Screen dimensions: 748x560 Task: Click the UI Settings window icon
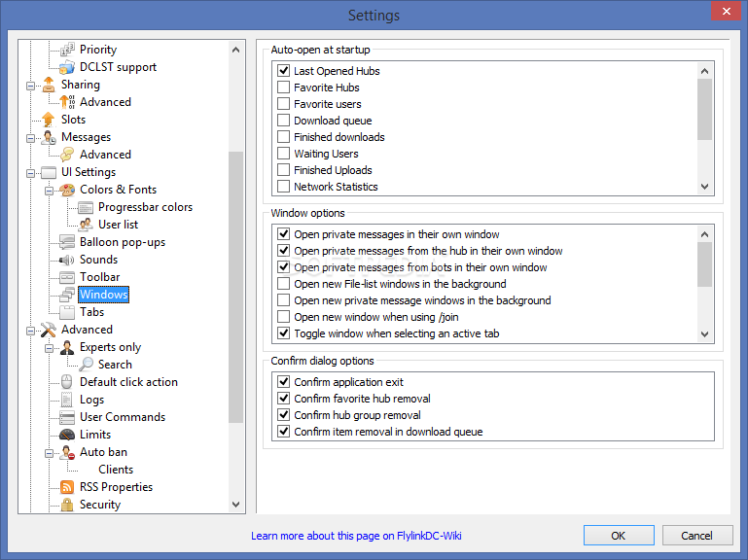pyautogui.click(x=49, y=172)
